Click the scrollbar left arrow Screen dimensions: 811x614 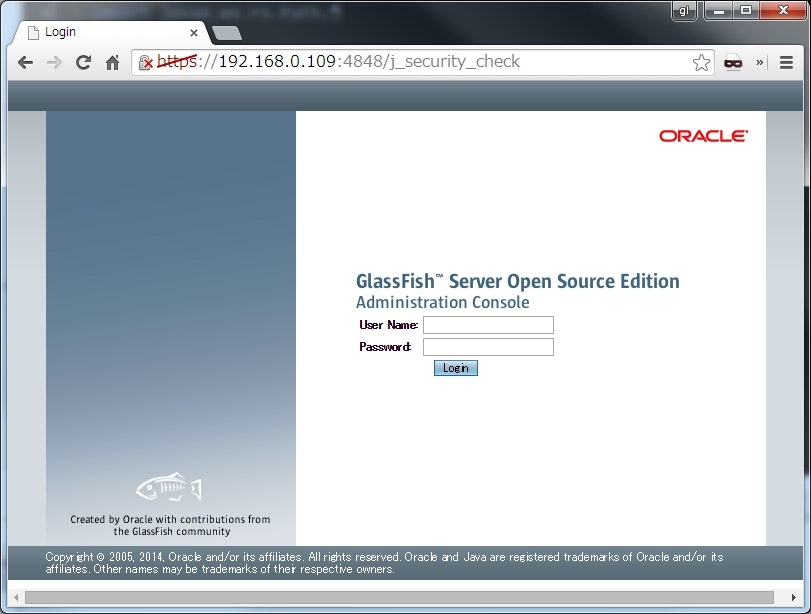[x=16, y=597]
